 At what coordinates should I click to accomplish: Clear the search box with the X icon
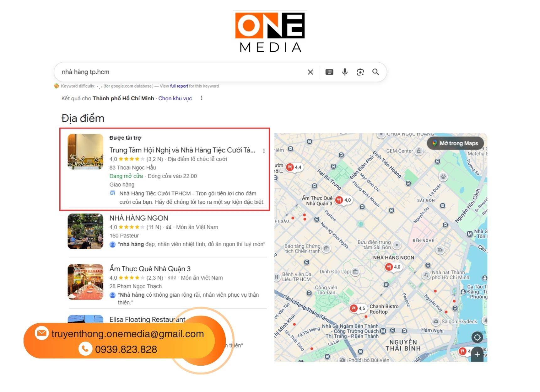click(310, 72)
